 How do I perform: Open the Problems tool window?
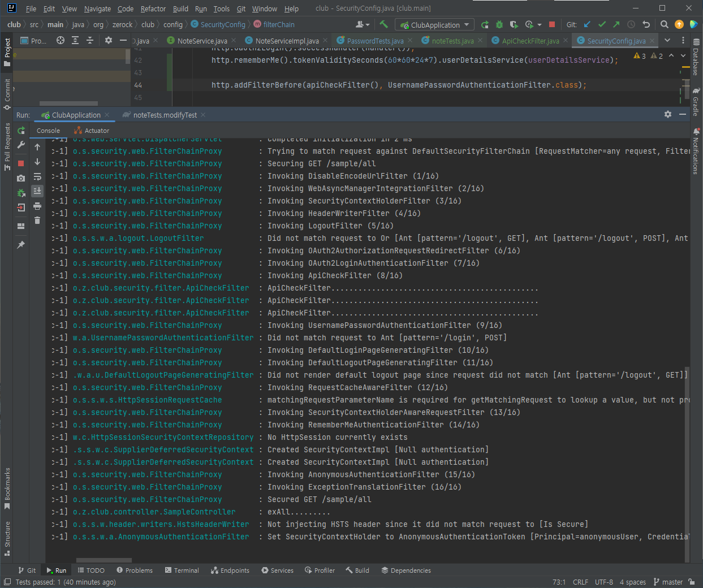(x=134, y=570)
